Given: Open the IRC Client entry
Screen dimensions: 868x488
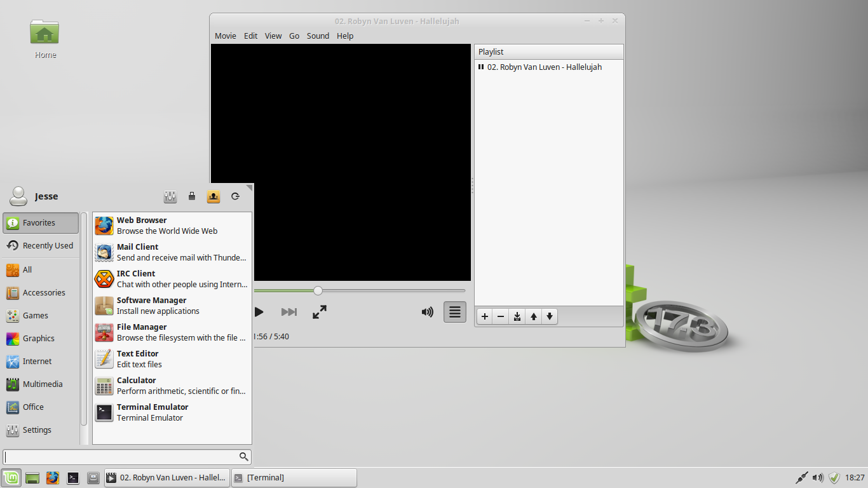Looking at the screenshot, I should pos(172,279).
